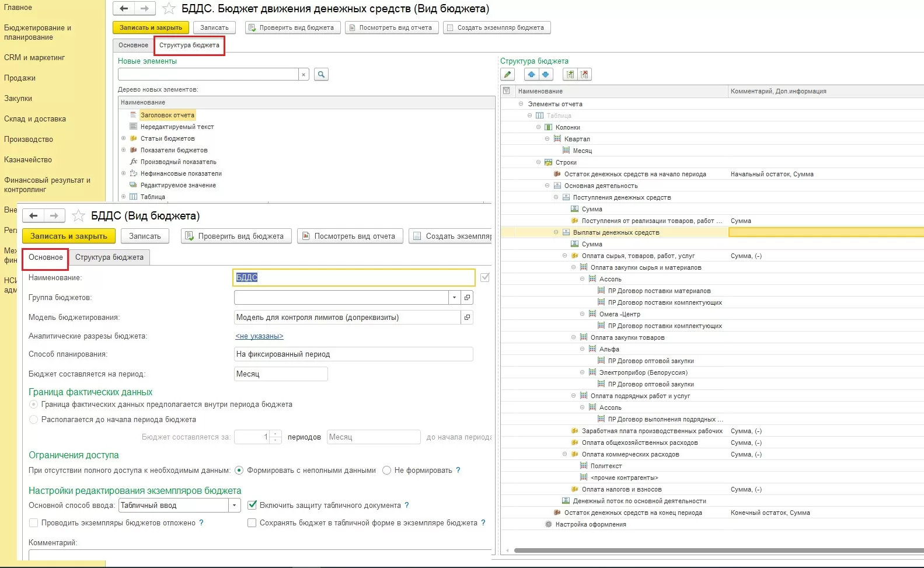
Task: Show help for Не формировать option
Action: [458, 471]
